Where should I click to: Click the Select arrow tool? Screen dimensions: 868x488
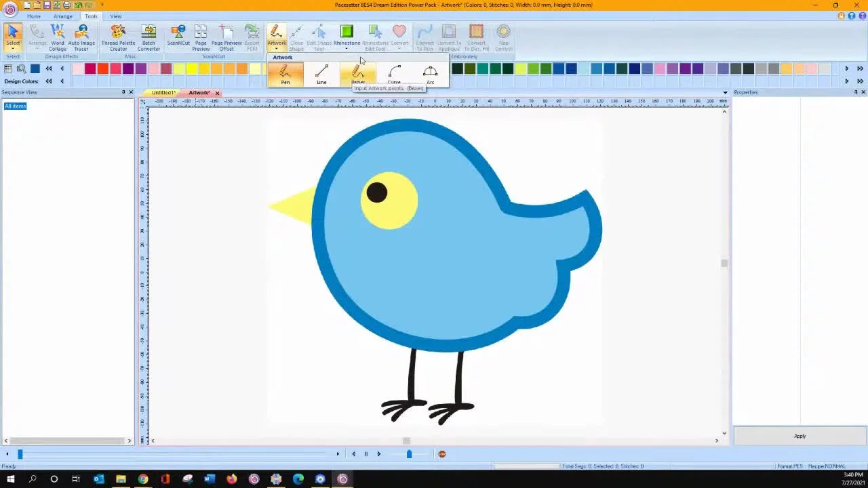pyautogui.click(x=13, y=32)
